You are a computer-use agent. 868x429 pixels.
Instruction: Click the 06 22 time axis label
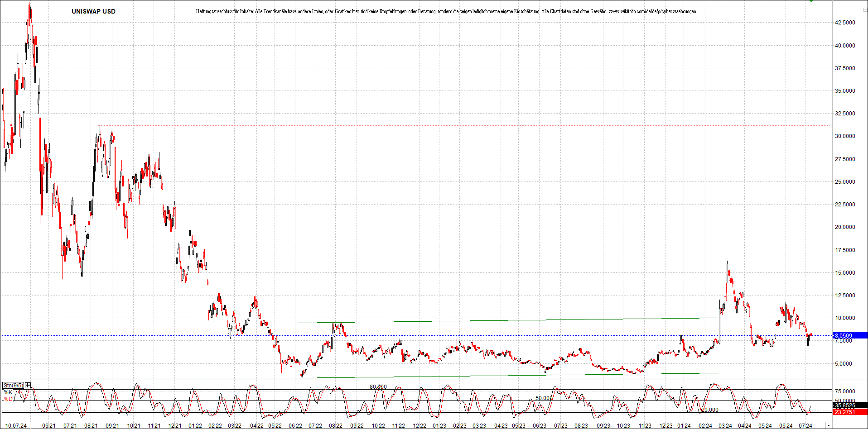tap(295, 426)
